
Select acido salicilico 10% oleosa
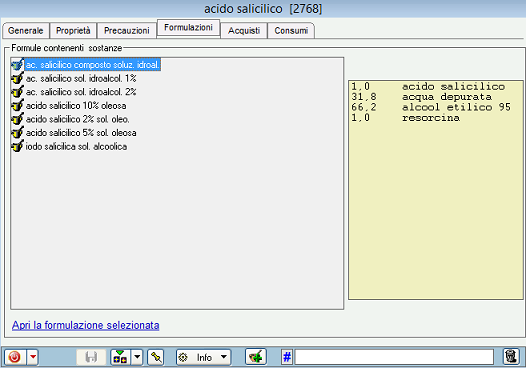tap(76, 106)
